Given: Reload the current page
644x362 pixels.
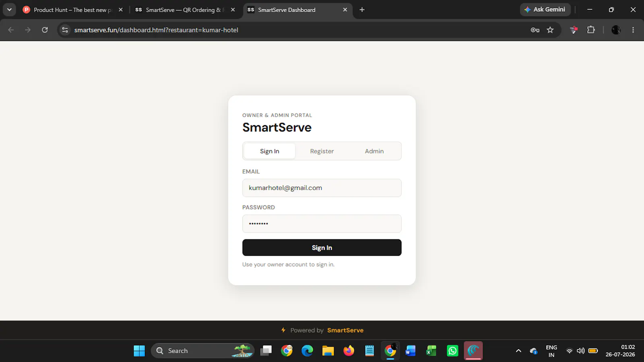Looking at the screenshot, I should (x=45, y=30).
